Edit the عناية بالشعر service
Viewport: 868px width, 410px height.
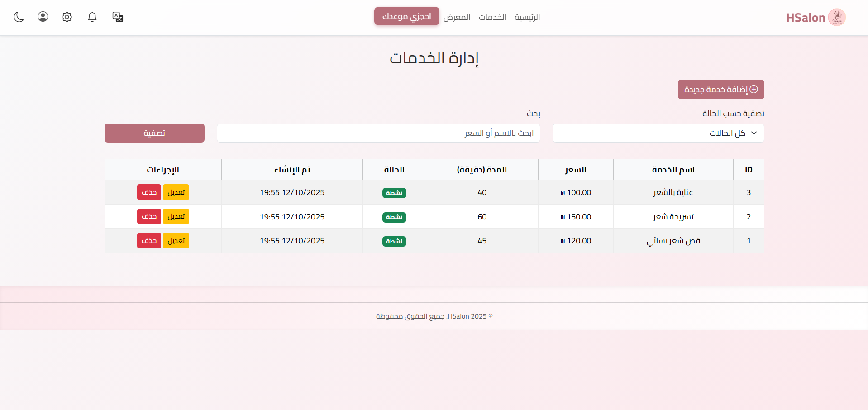coord(176,192)
